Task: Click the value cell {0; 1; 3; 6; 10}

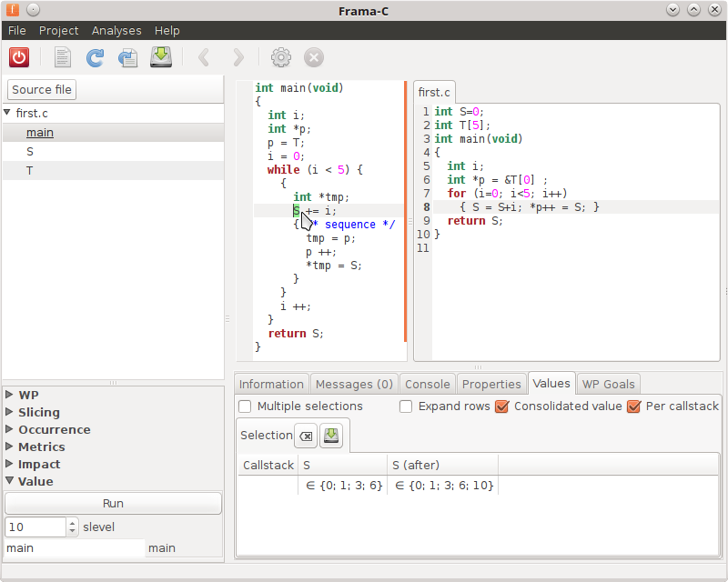Action: (x=444, y=486)
